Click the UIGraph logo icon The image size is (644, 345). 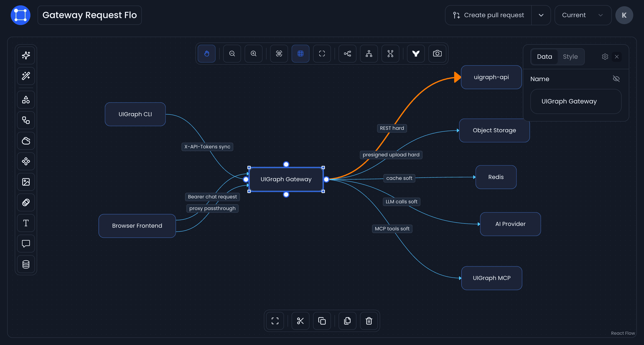tap(21, 15)
